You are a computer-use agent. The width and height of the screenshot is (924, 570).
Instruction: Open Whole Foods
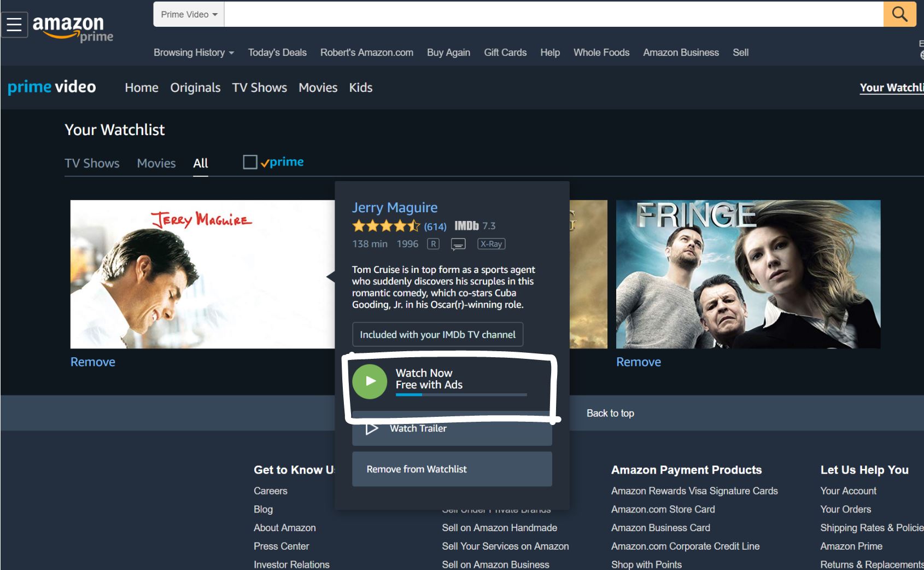click(601, 53)
